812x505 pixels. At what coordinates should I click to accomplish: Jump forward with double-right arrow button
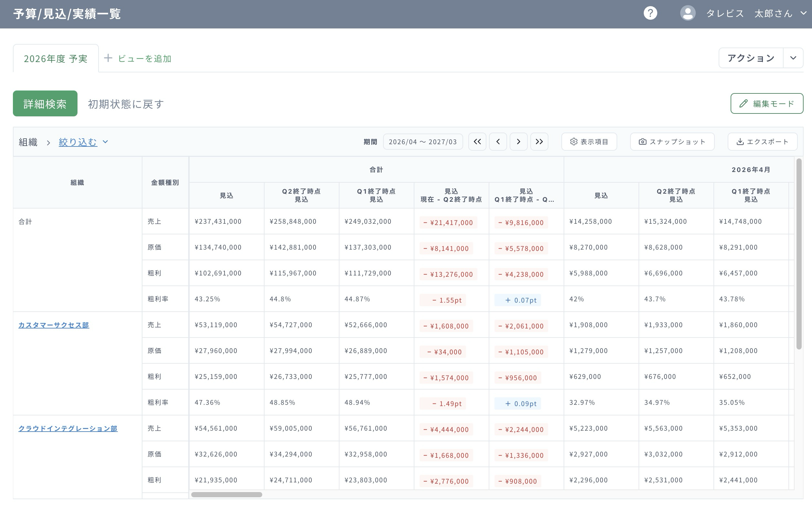click(539, 142)
